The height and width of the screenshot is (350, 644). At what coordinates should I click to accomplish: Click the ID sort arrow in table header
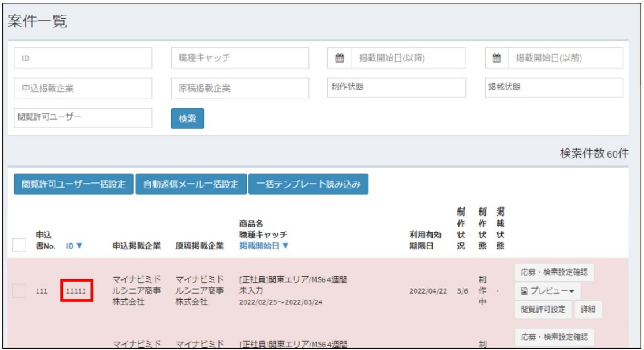[79, 246]
